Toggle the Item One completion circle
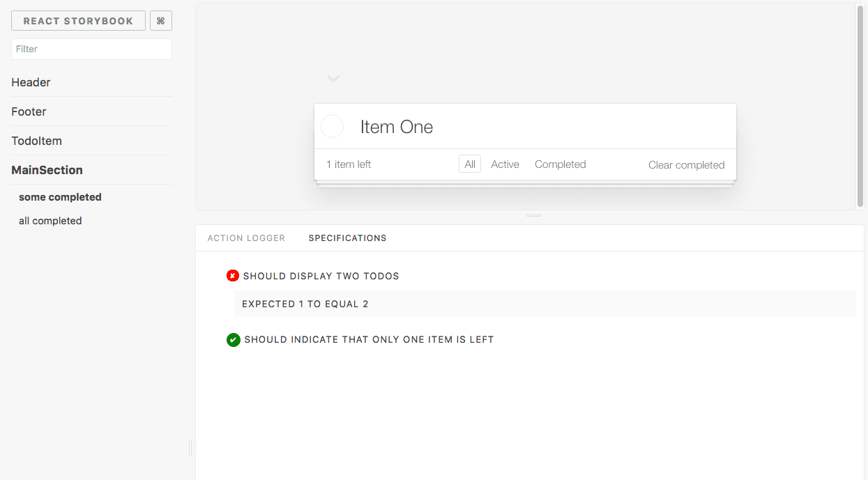This screenshot has height=480, width=868. pos(332,127)
